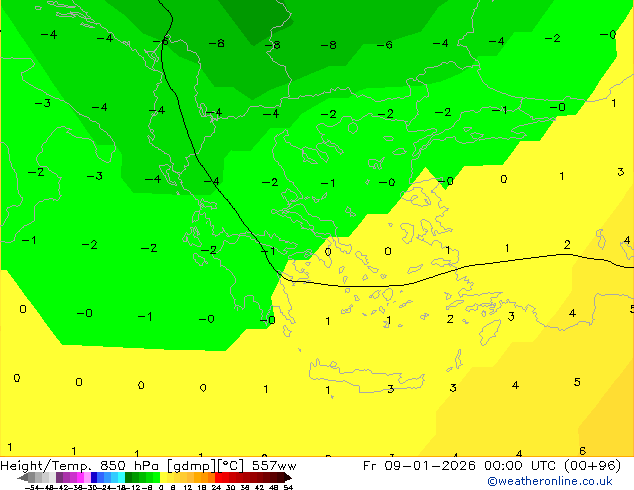Viewport: 634px width, 490px height.
Task: Click the '54' label under the color legend
Action: pyautogui.click(x=288, y=488)
